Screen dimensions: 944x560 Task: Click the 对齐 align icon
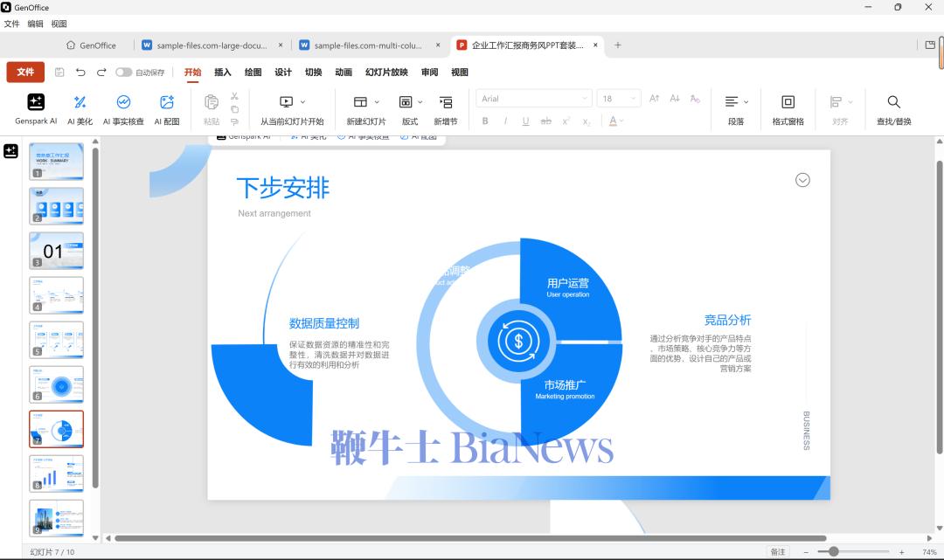pos(836,101)
